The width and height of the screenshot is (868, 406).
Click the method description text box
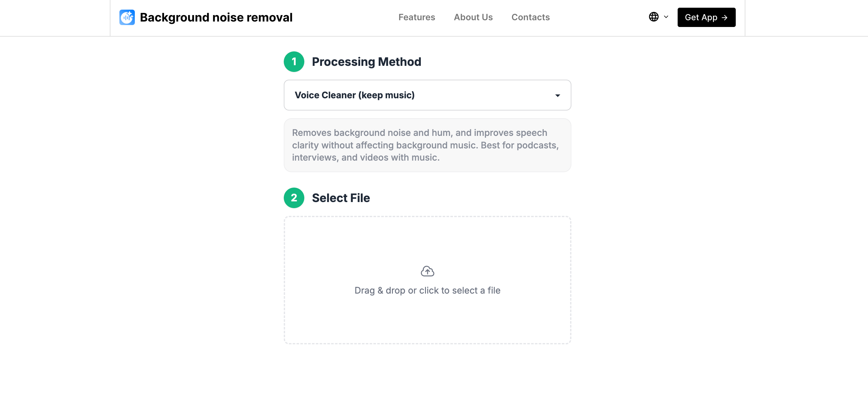(x=427, y=145)
